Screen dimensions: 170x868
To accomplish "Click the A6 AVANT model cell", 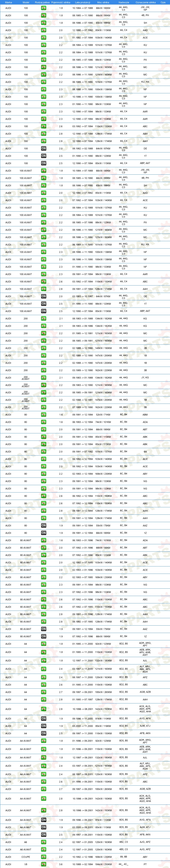I will (26, 849).
